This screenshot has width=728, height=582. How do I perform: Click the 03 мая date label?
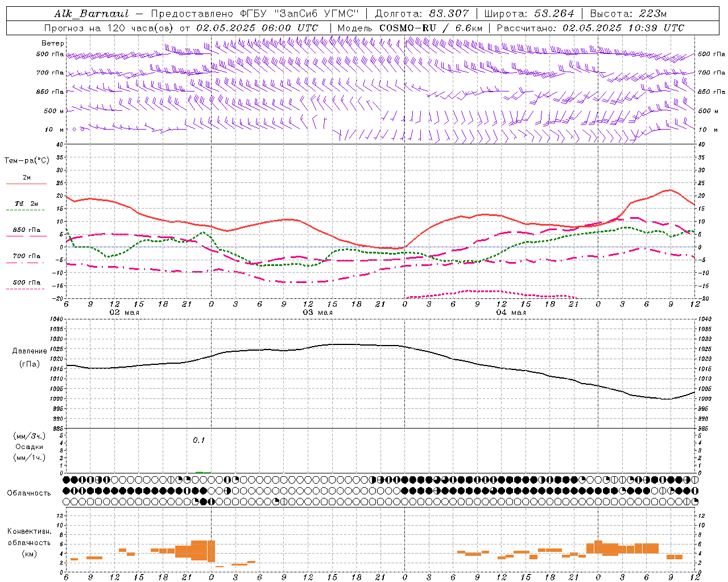(317, 313)
